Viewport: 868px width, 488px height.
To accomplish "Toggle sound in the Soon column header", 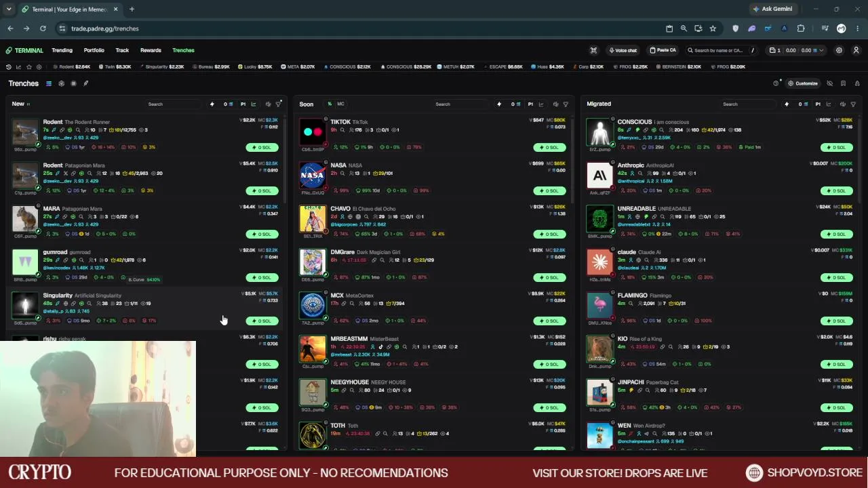I will [555, 104].
